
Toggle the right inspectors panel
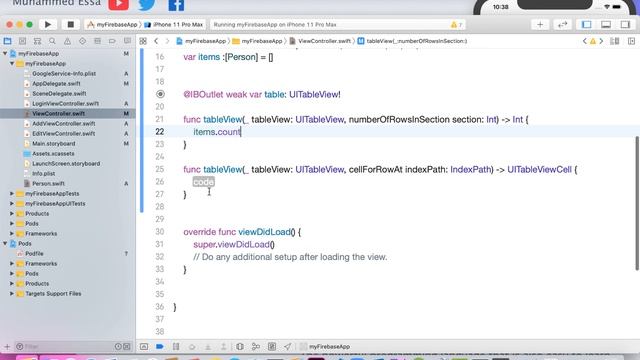[625, 24]
